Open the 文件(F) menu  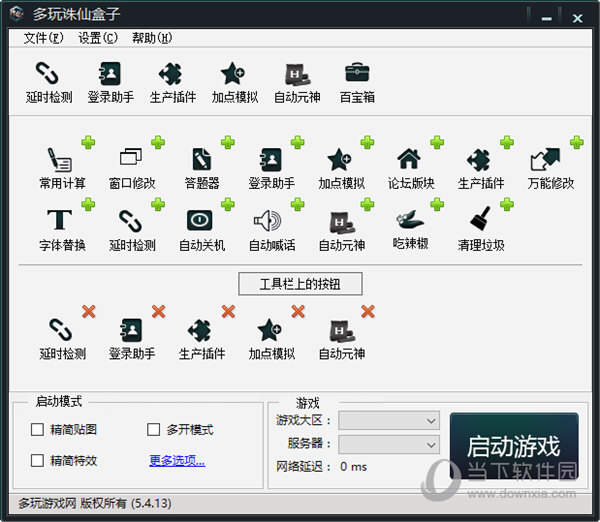(x=43, y=38)
